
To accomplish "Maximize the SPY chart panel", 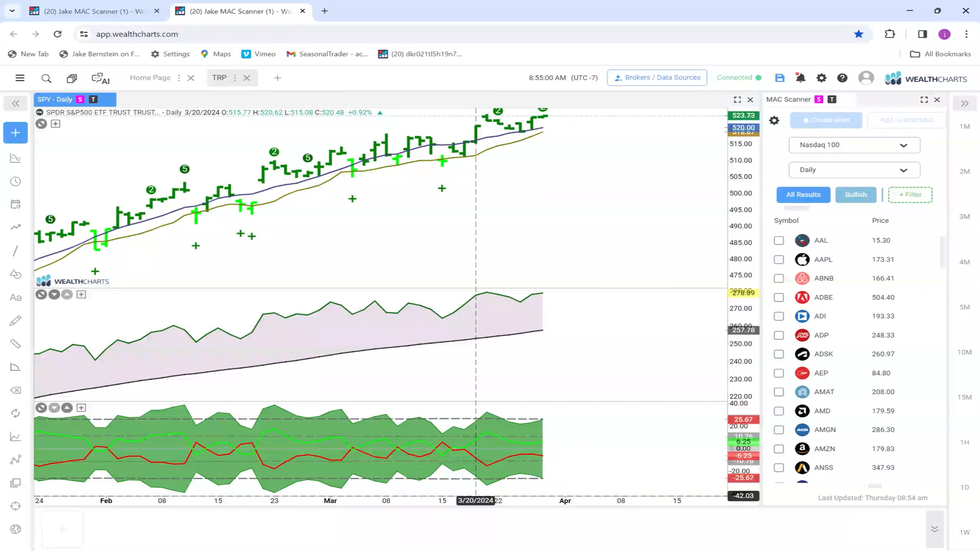I will [x=737, y=100].
